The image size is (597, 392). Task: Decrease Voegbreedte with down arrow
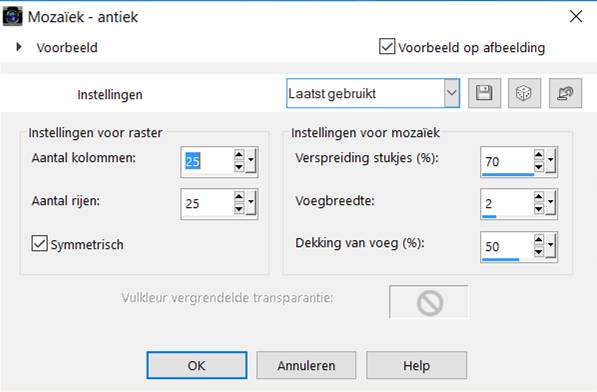tap(538, 209)
